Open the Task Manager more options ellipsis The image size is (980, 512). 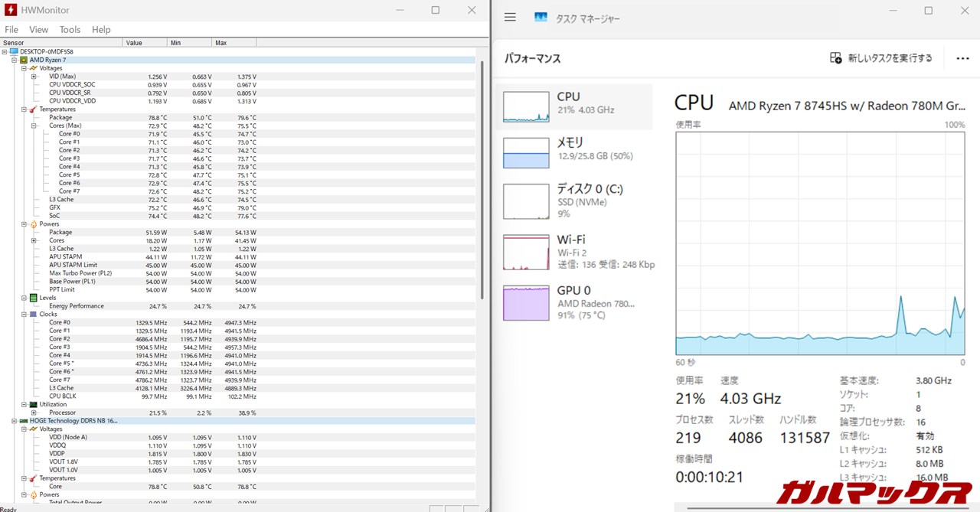click(x=962, y=58)
